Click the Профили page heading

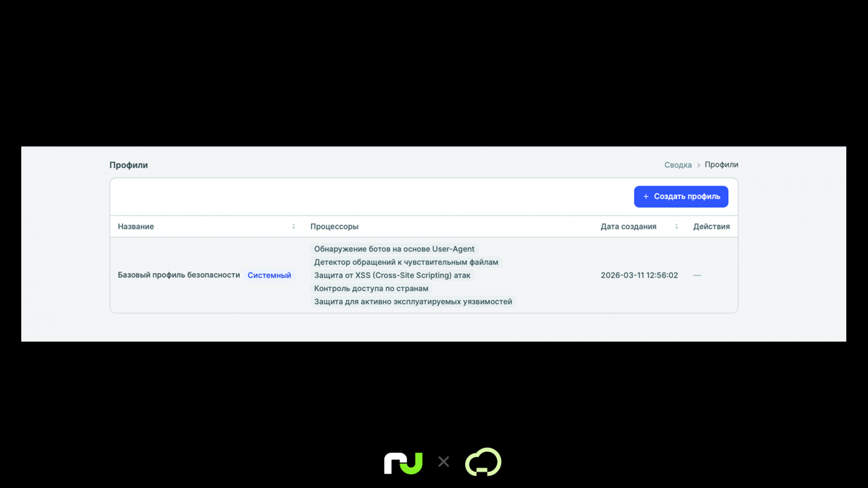tap(129, 165)
